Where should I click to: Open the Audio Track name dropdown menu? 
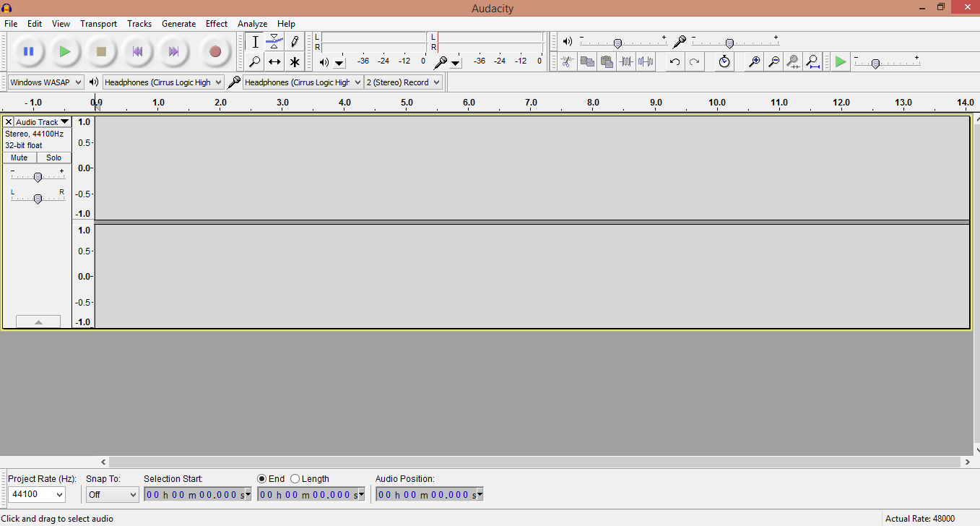click(43, 122)
